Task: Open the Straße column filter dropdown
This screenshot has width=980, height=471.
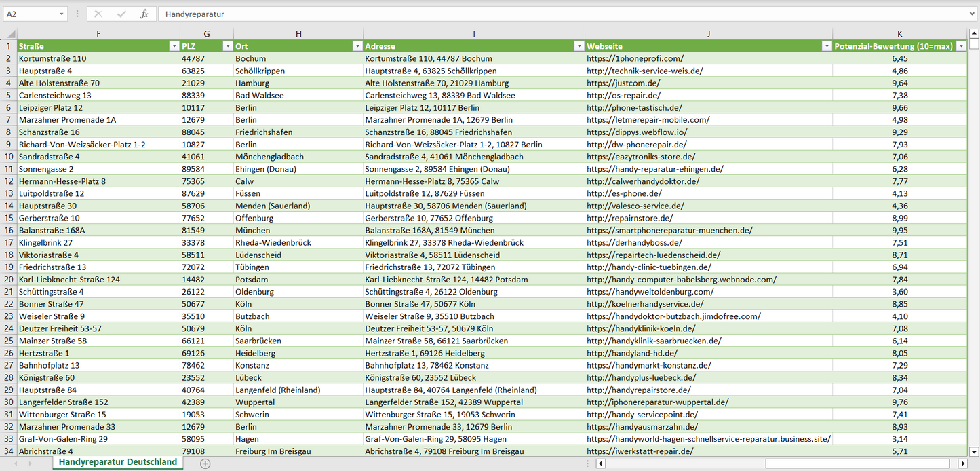Action: (x=173, y=46)
